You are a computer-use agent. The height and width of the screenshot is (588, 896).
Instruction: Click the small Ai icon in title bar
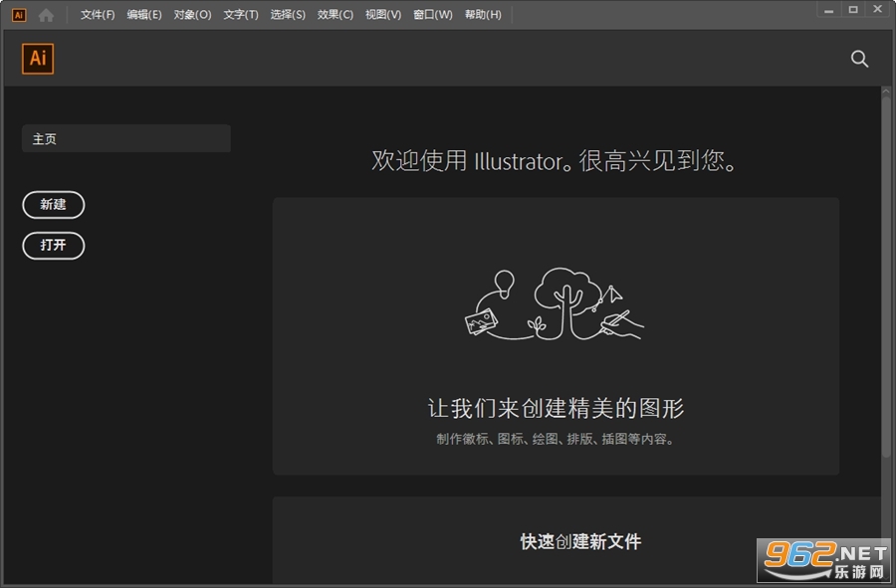(19, 15)
